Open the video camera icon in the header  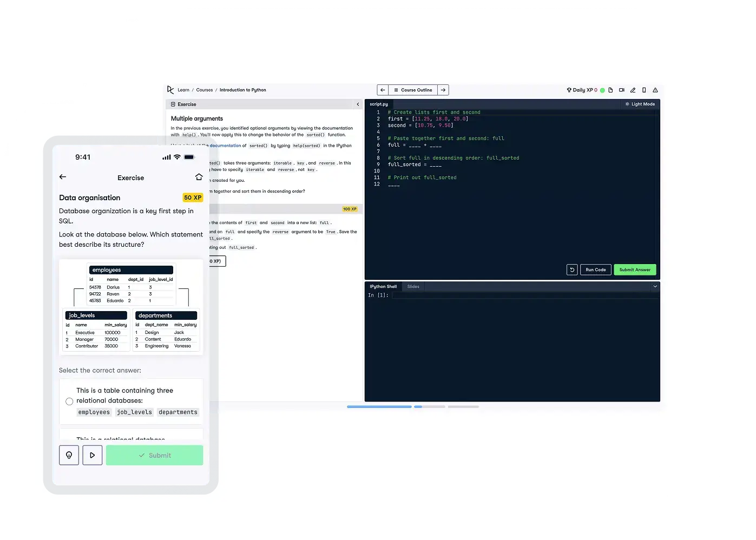[622, 90]
